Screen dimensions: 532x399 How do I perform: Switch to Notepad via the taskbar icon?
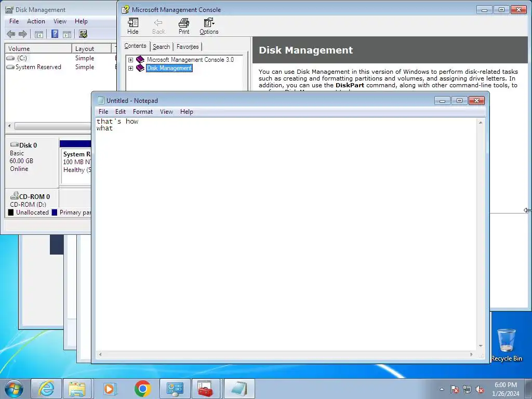coord(239,389)
